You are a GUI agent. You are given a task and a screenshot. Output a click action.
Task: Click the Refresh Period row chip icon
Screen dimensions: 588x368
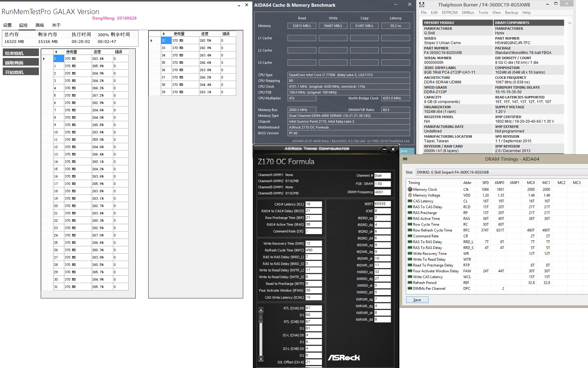pyautogui.click(x=410, y=282)
